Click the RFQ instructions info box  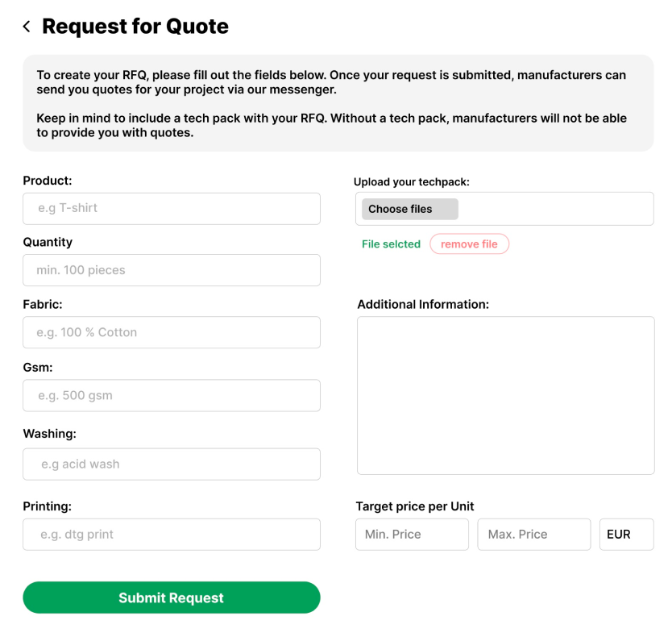338,103
